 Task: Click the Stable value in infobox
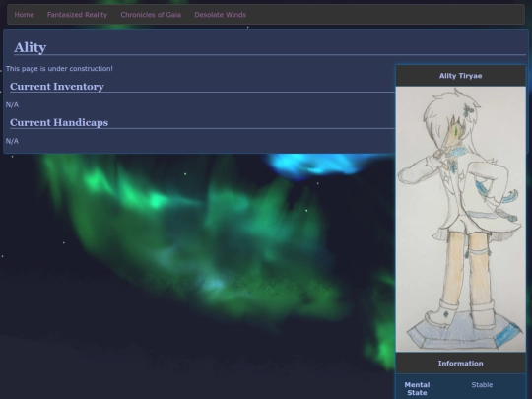pos(482,385)
